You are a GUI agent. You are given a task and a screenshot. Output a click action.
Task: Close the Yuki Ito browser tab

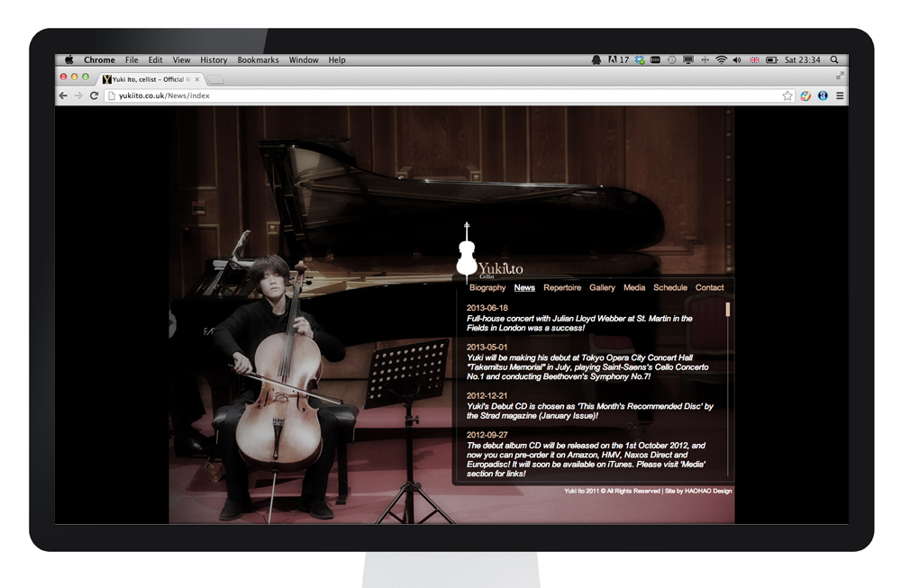click(197, 79)
